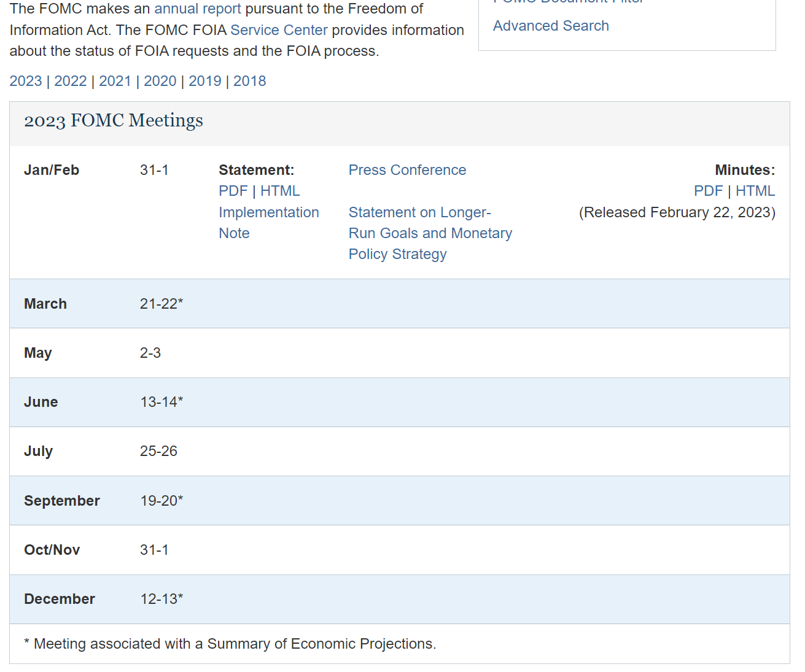Click the September month label
The width and height of the screenshot is (805, 672).
click(x=62, y=501)
